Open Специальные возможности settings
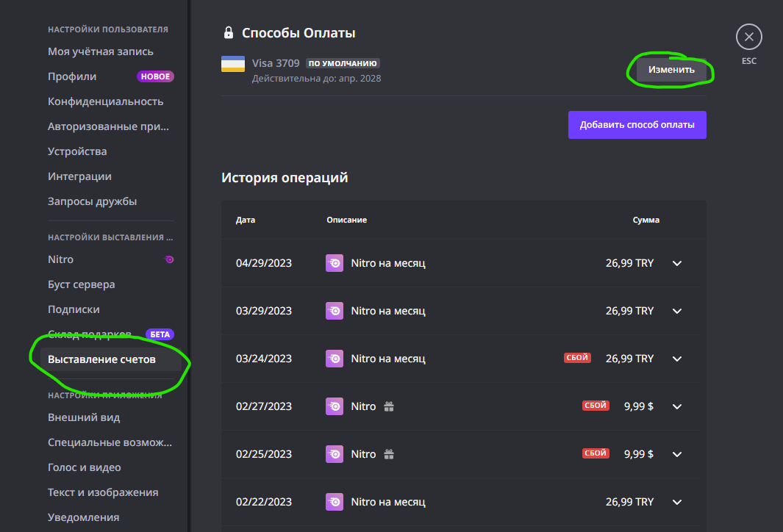Screen dimensions: 783x532 click(x=111, y=442)
